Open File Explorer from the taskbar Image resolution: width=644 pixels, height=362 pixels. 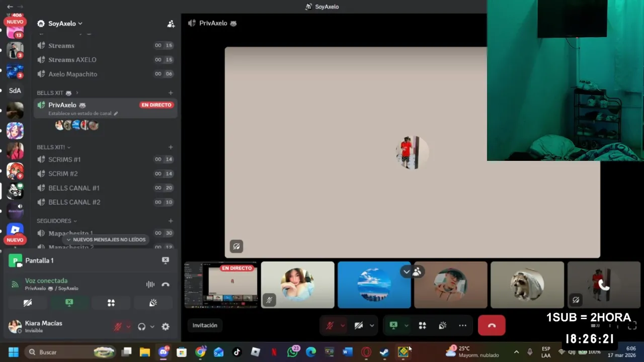tap(145, 352)
